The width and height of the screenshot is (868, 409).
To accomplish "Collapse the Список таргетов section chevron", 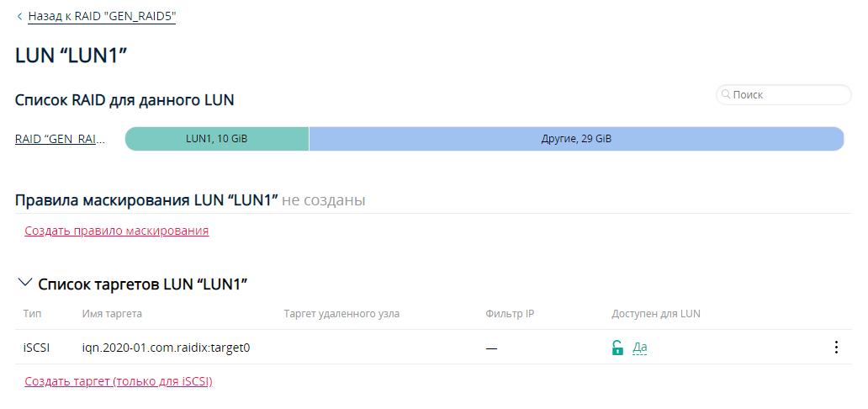I will pos(24,283).
